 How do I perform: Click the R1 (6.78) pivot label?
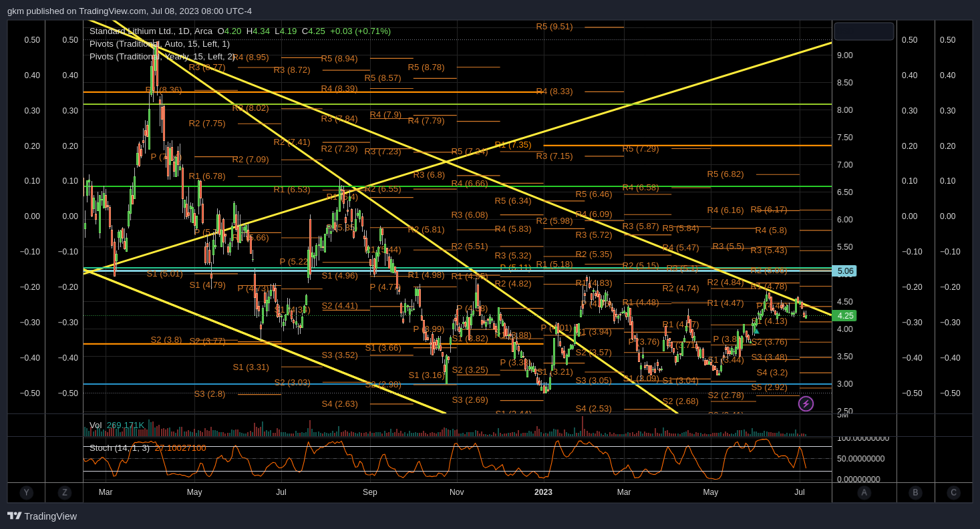click(x=207, y=176)
